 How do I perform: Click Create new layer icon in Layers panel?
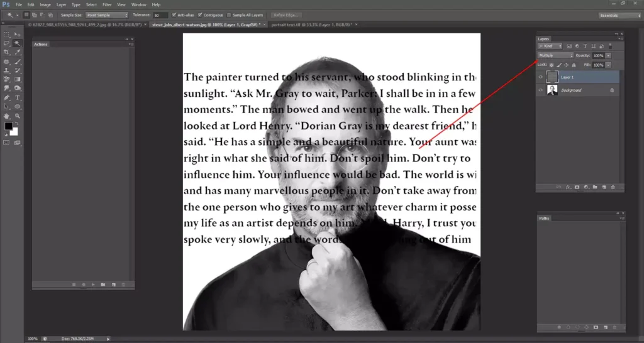604,187
